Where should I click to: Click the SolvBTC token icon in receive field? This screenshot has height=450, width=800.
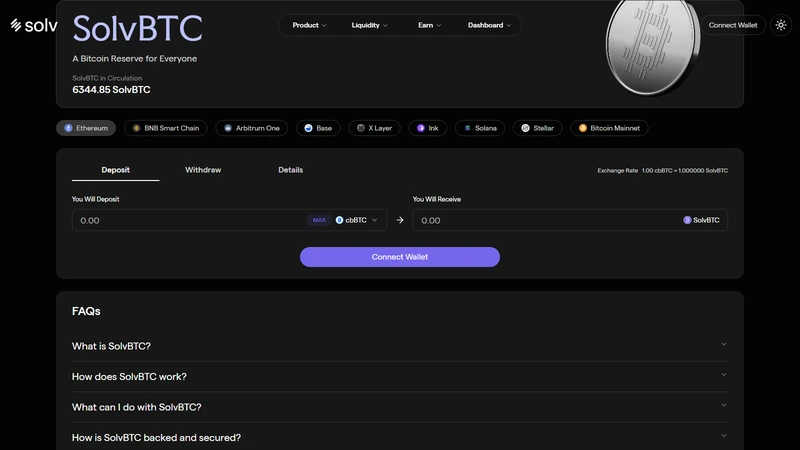pos(687,220)
